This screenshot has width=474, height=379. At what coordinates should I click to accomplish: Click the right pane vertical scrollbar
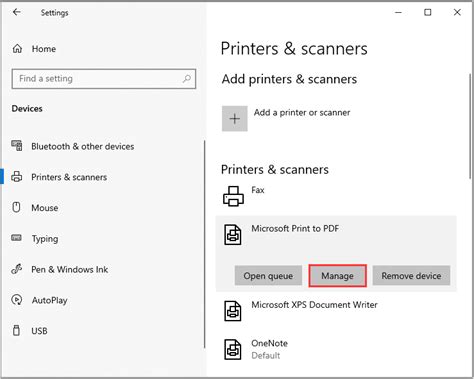[470, 127]
